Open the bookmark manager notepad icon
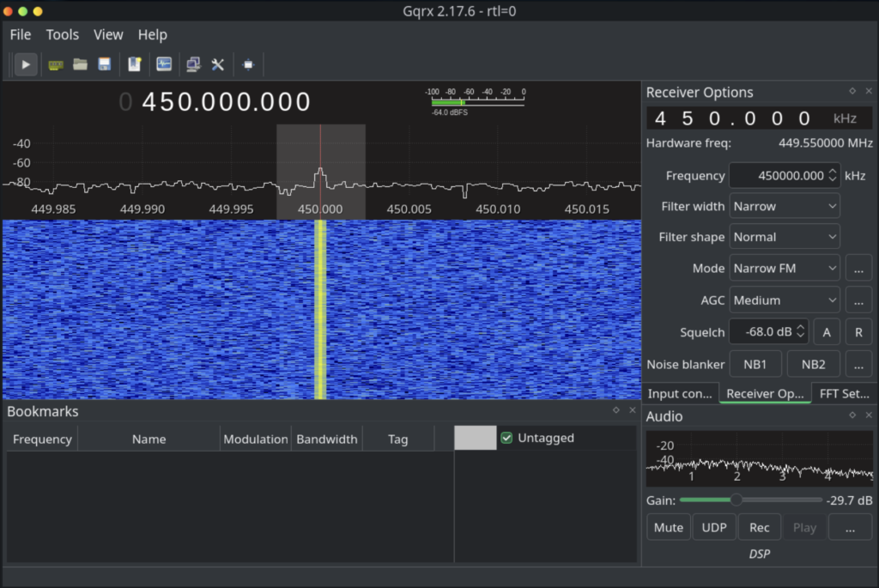 (135, 64)
